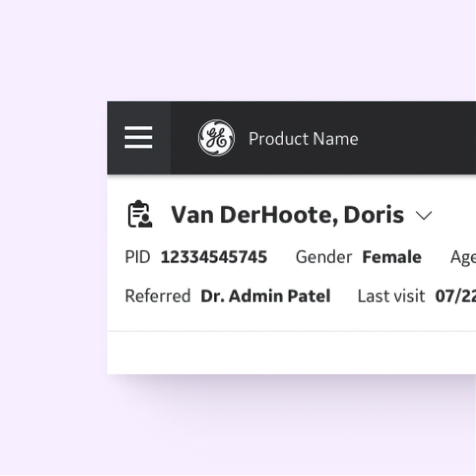Select PID number 12334545745
476x476 pixels.
coord(213,257)
